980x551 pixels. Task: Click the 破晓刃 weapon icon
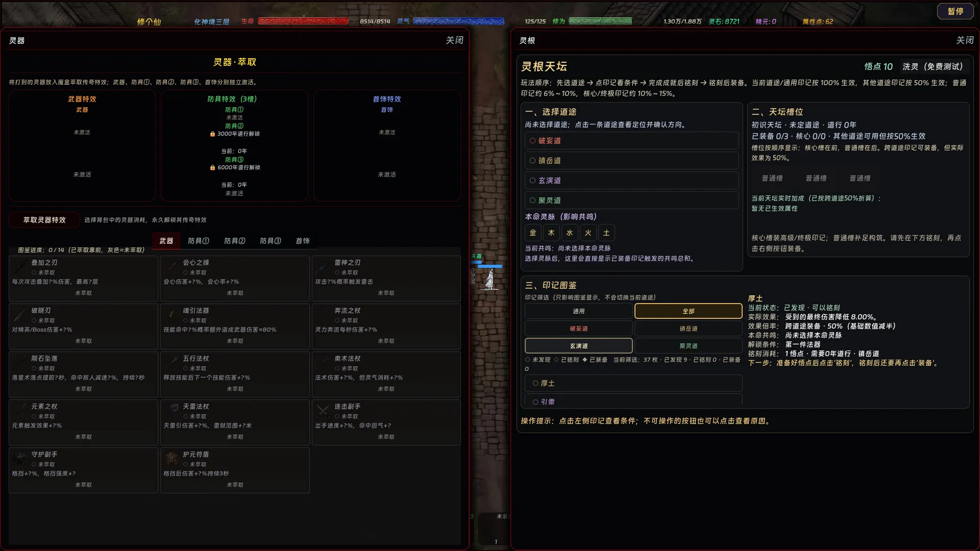(x=20, y=315)
